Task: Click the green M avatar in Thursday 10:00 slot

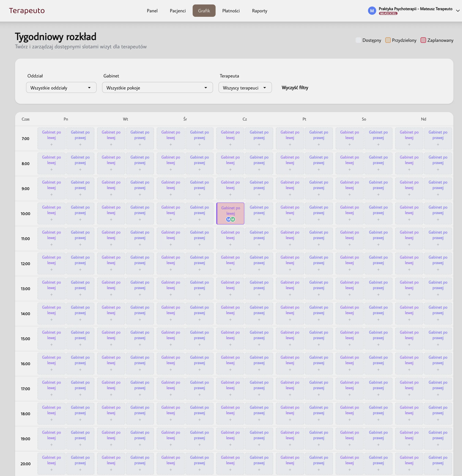Action: 233,219
